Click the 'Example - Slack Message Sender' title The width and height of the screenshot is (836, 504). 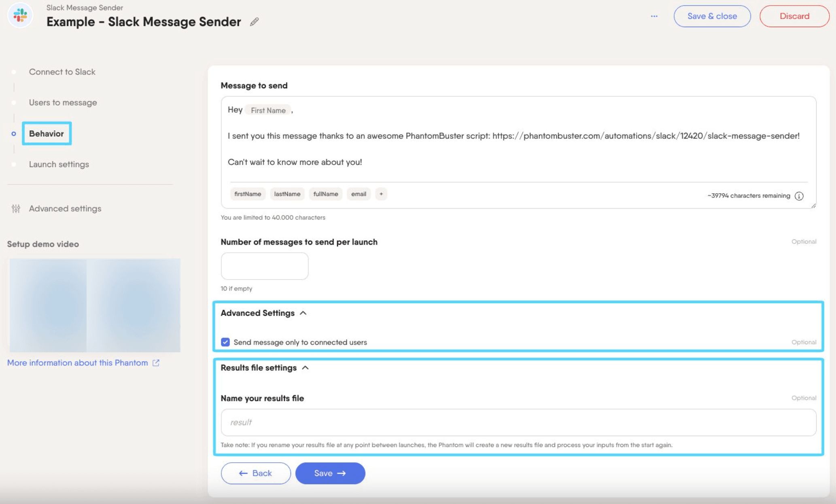coord(144,22)
